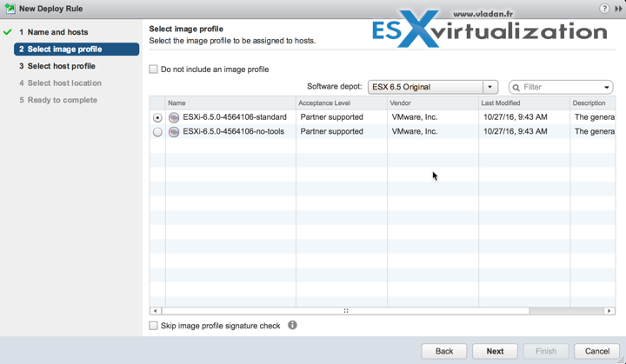Click the New Deploy Rule title icon

click(10, 9)
